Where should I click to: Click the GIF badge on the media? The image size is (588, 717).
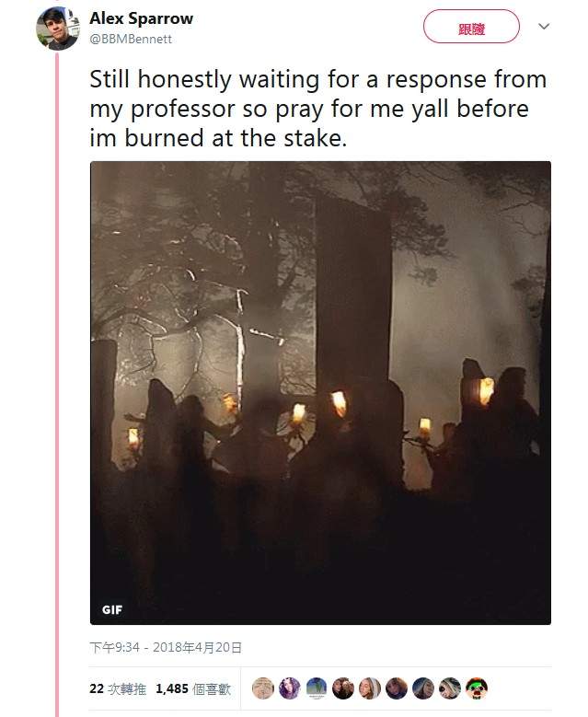(112, 610)
